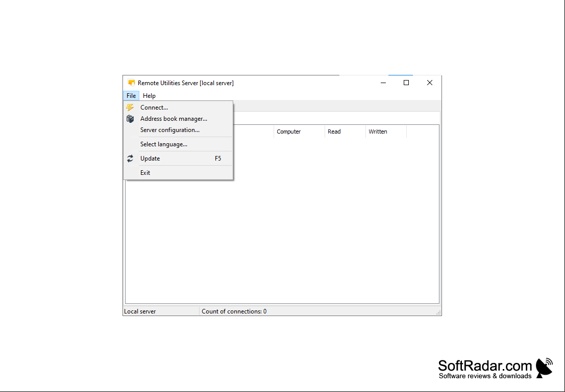Viewport: 565px width, 392px height.
Task: Minimize the Remote Utilities Server window
Action: (383, 83)
